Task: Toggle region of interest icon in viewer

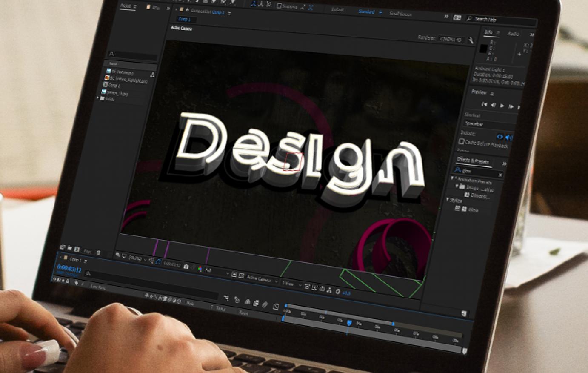Action: [234, 274]
